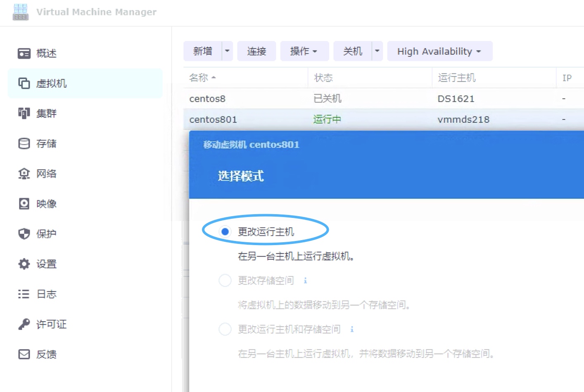Screen dimensions: 584x392
Task: Open the 网络 network icon
Action: [x=24, y=174]
